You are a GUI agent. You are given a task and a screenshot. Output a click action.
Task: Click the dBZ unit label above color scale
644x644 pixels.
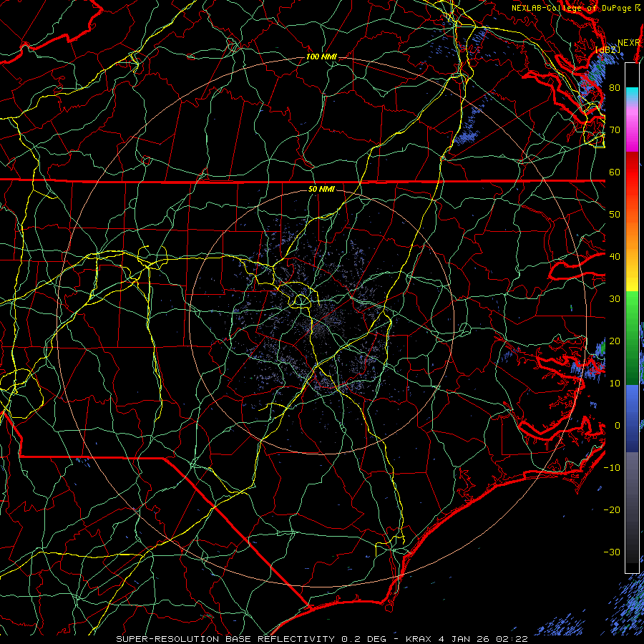coord(608,50)
